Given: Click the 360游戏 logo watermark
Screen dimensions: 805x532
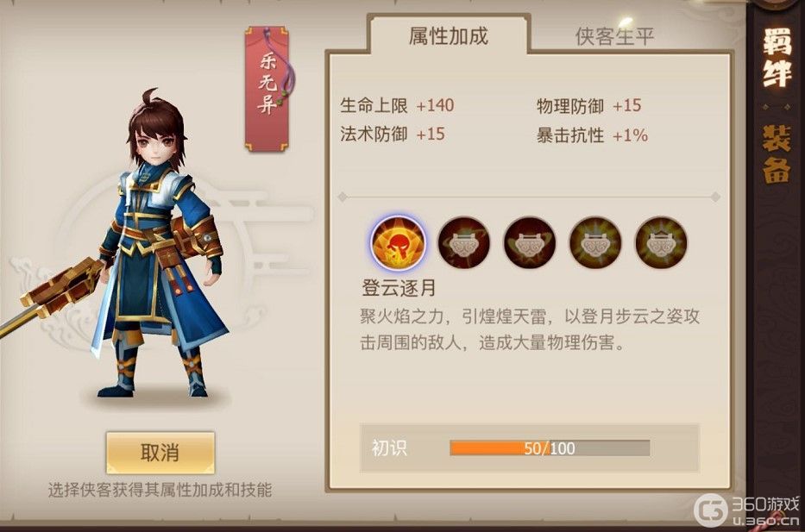Looking at the screenshot, I should 746,510.
